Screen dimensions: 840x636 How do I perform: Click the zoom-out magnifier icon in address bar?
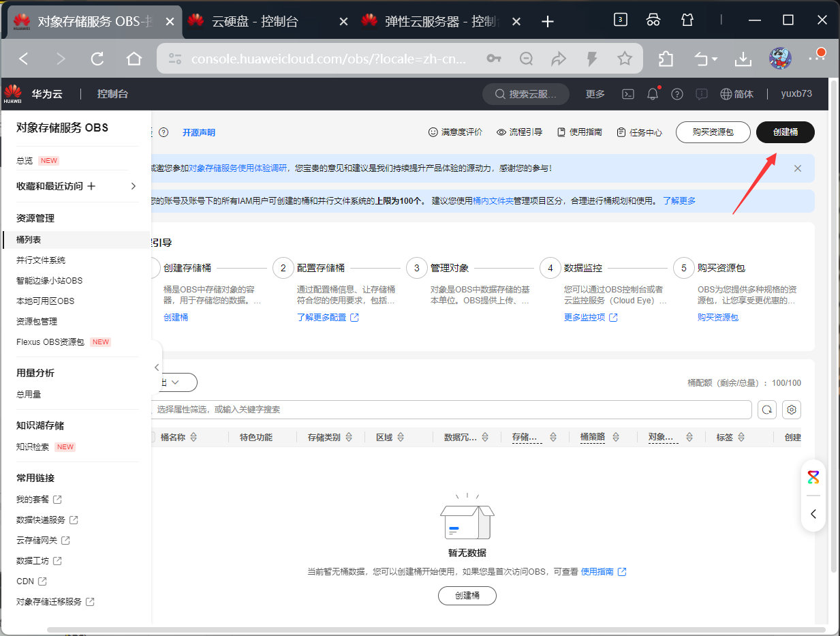[x=527, y=59]
